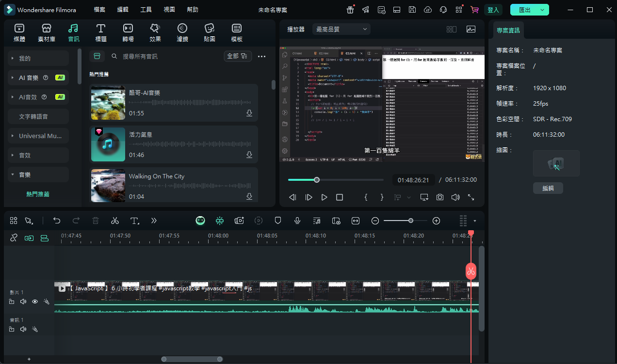Click the timeline zoom slider handle
617x364 pixels.
pyautogui.click(x=411, y=221)
